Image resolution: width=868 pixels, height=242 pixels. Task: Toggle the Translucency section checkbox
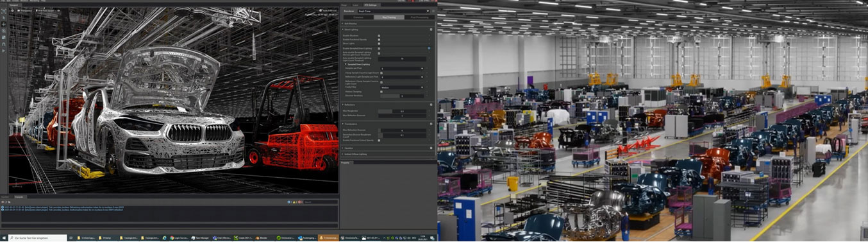point(431,124)
